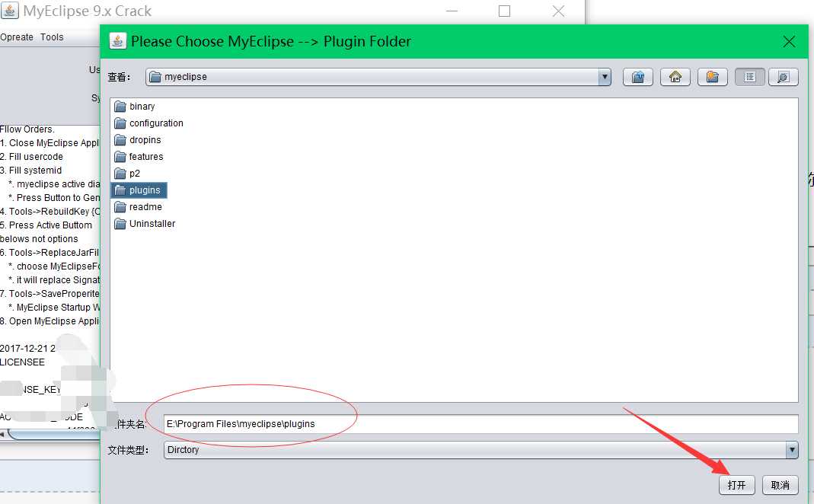The image size is (814, 504).
Task: Click the Home directory icon
Action: point(675,77)
